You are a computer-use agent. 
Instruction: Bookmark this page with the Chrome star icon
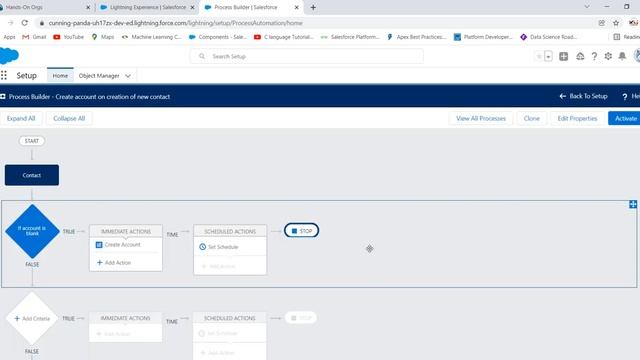tap(616, 23)
